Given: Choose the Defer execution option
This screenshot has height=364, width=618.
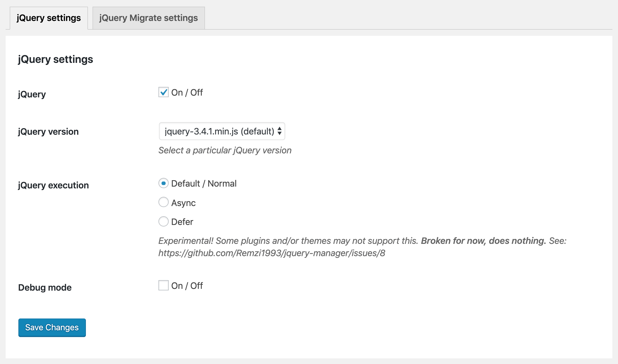Looking at the screenshot, I should [x=163, y=221].
